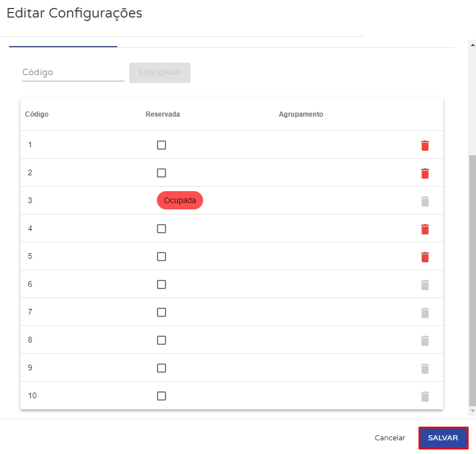Click Cancelar to discard changes
The image size is (476, 454).
pyautogui.click(x=390, y=438)
